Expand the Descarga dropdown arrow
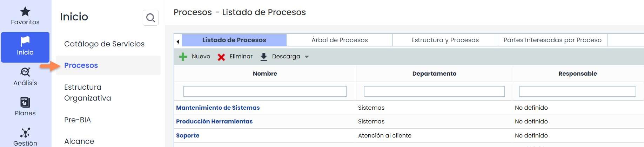The height and width of the screenshot is (147, 644). coord(307,57)
